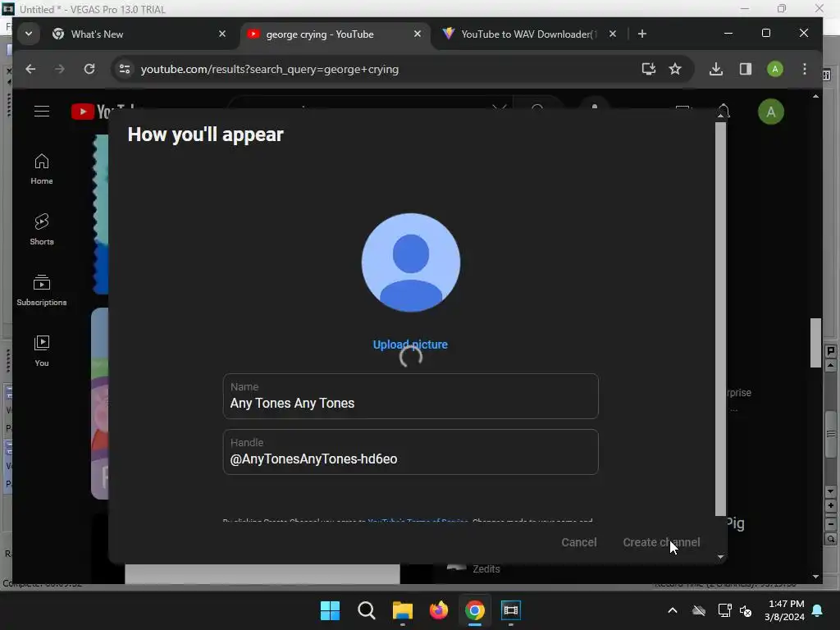
Task: Reload the current page
Action: tap(89, 69)
